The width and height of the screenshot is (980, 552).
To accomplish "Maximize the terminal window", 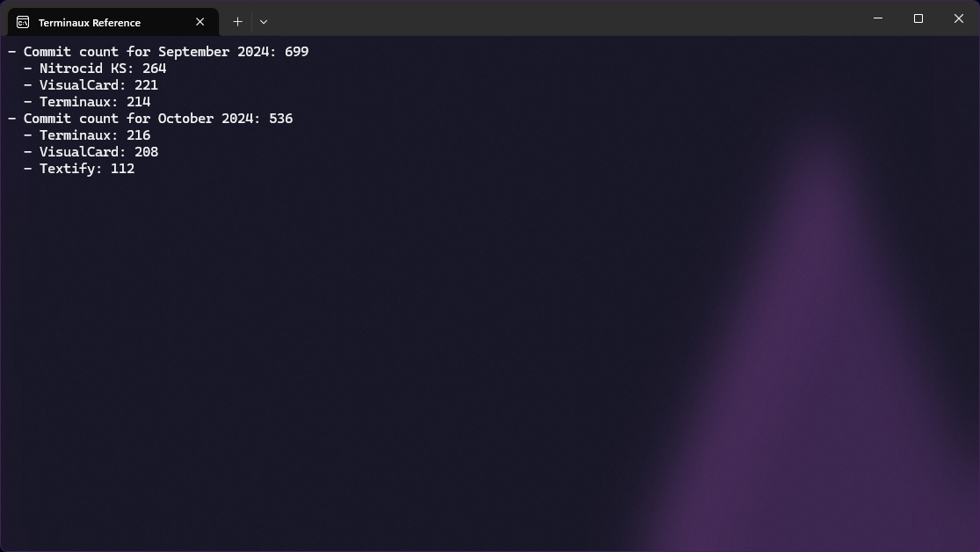I will tap(918, 18).
